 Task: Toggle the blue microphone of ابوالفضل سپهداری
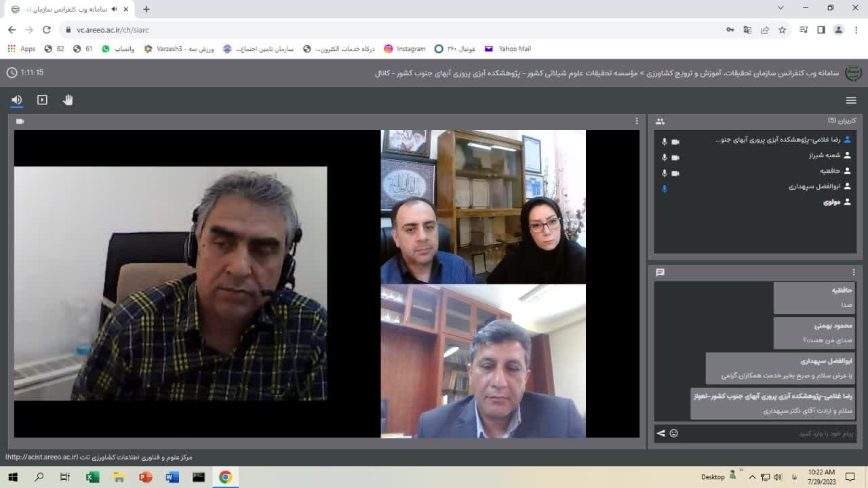click(x=665, y=188)
